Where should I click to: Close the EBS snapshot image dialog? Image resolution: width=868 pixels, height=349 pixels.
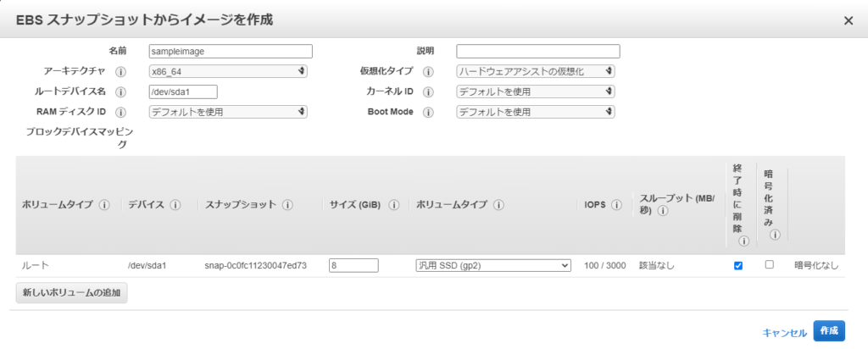[x=848, y=20]
